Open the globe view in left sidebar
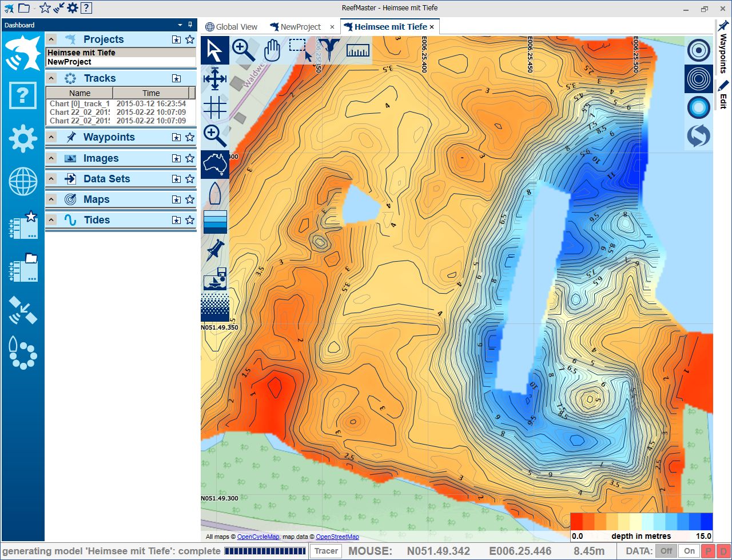Viewport: 732px width, 560px height. pos(23,182)
